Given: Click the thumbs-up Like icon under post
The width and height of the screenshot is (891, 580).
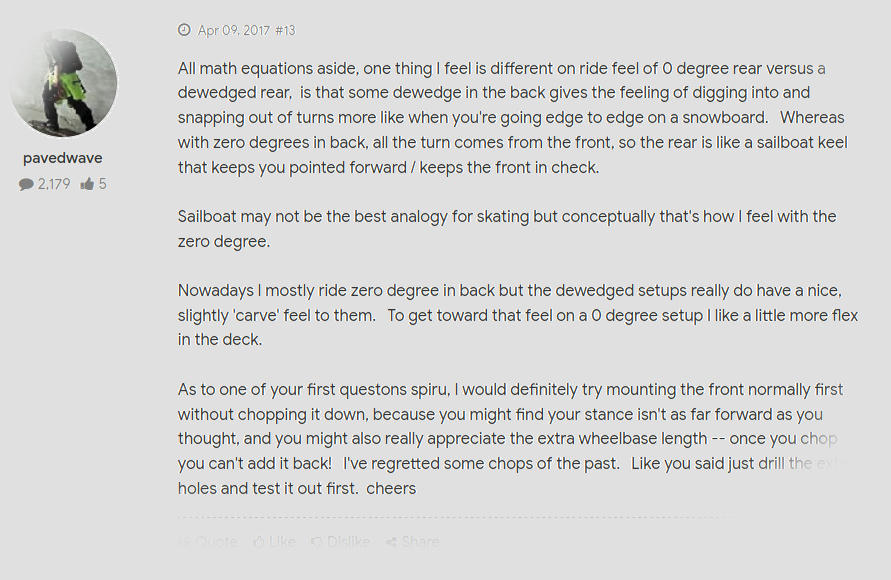Looking at the screenshot, I should (x=259, y=541).
